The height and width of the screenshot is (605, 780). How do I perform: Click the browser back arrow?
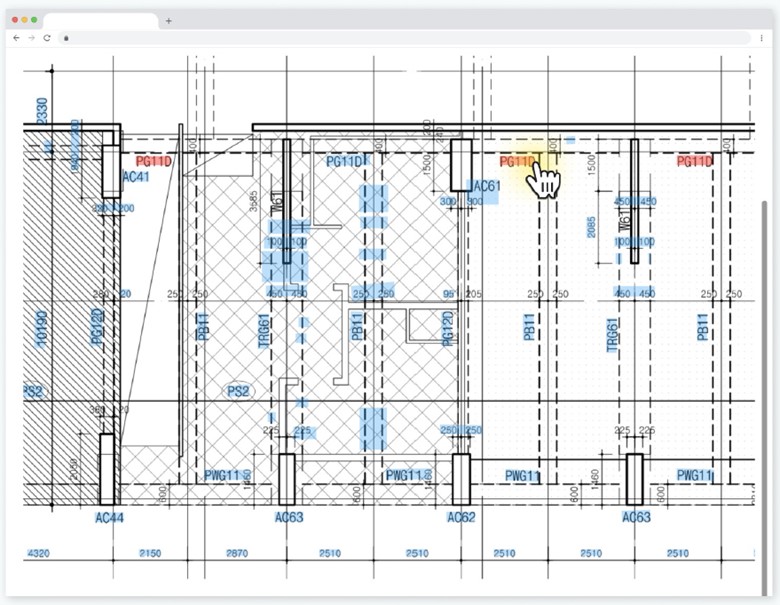pyautogui.click(x=16, y=37)
